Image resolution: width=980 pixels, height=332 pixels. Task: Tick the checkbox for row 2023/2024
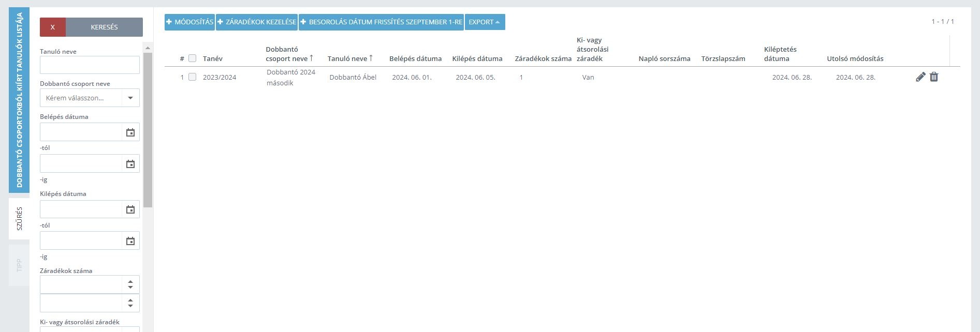(192, 77)
